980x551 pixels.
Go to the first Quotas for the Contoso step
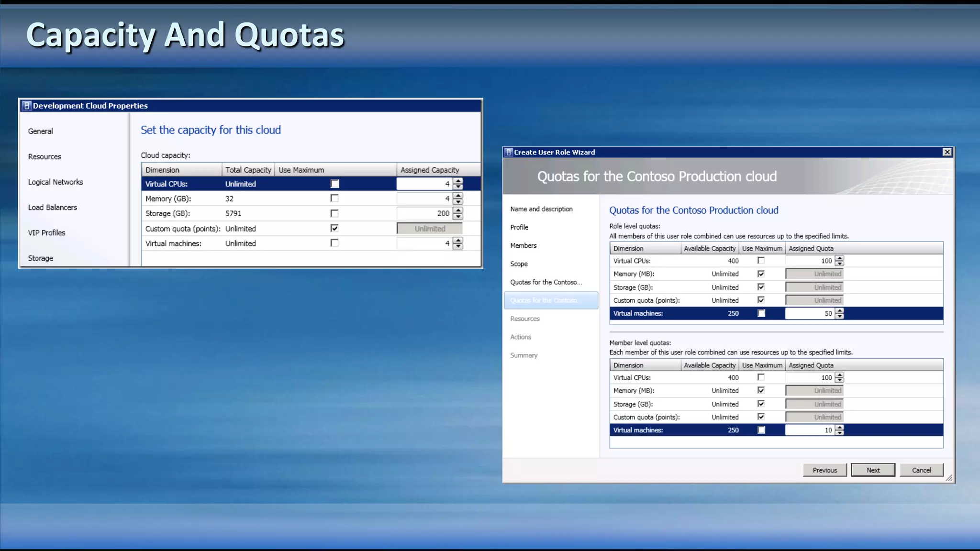pos(546,282)
